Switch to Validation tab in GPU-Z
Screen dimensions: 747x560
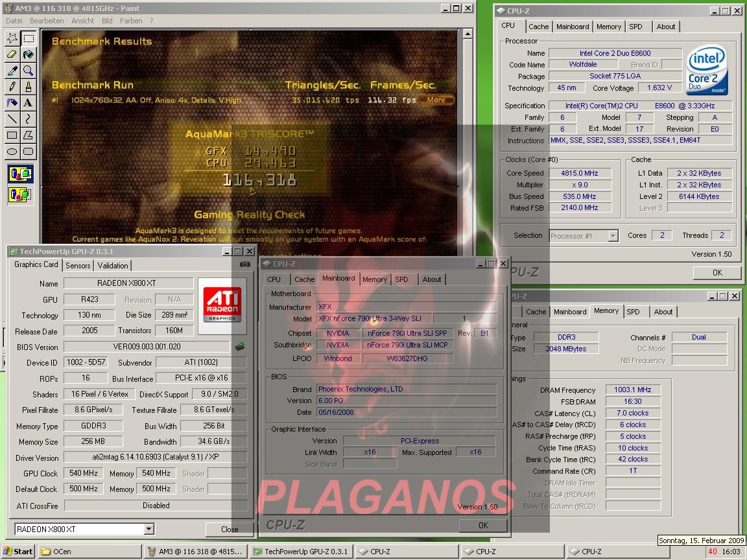tap(112, 266)
